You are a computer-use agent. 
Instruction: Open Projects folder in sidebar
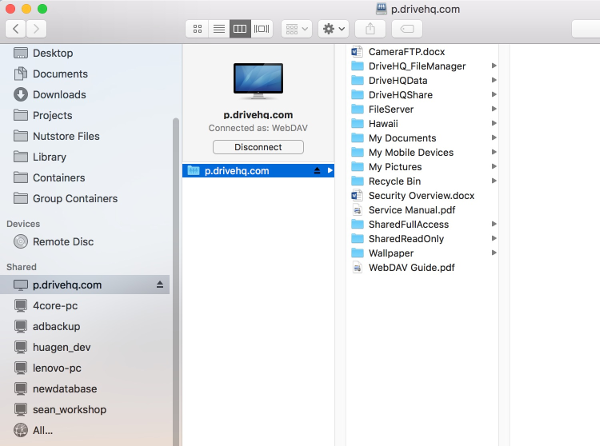pos(43,115)
